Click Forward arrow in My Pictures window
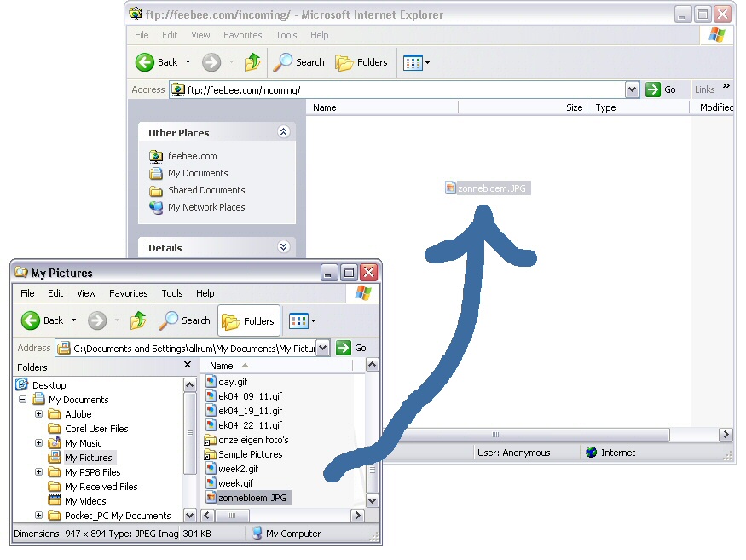Image resolution: width=746 pixels, height=560 pixels. [97, 320]
